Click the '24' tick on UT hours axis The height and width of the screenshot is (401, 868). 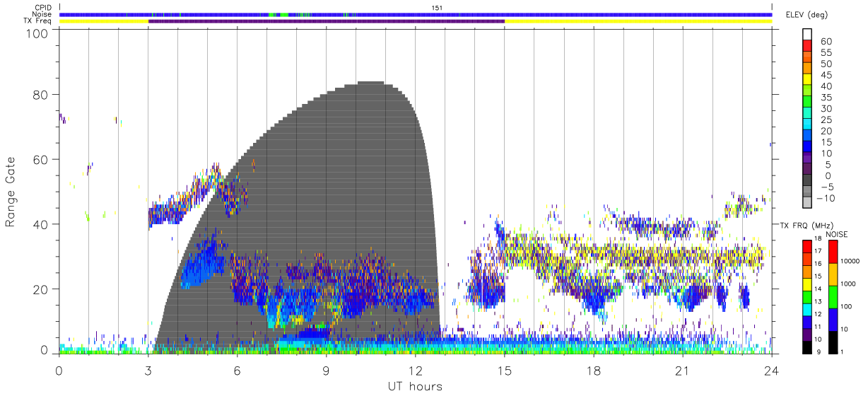771,371
